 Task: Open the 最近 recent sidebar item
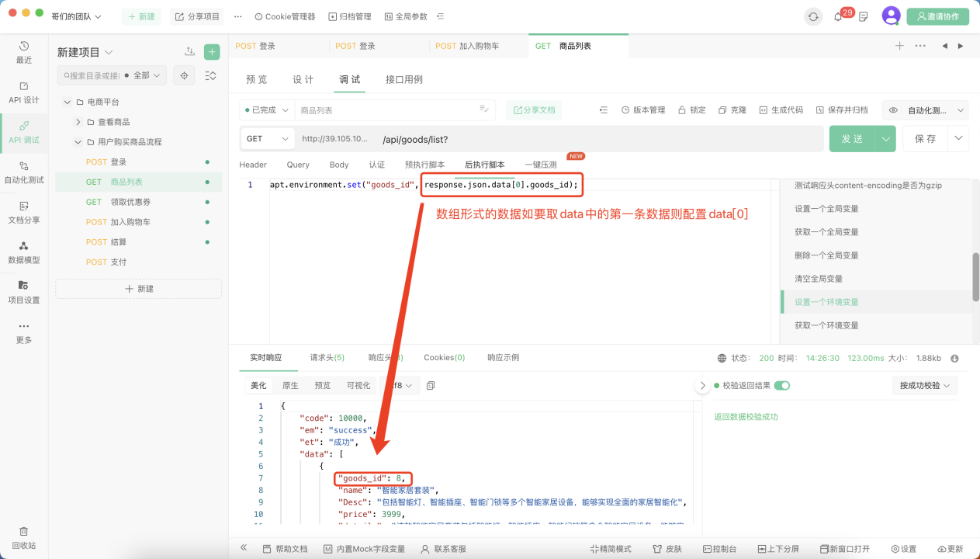coord(24,52)
